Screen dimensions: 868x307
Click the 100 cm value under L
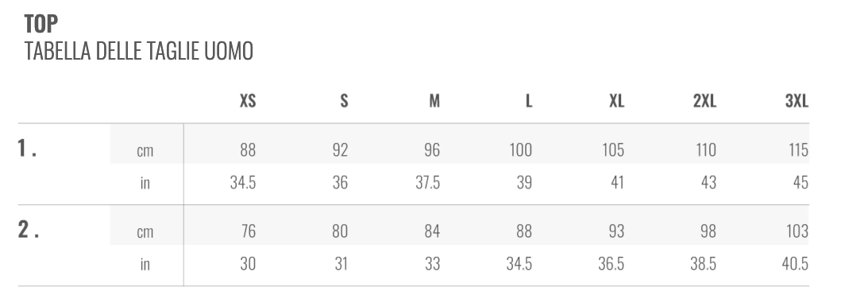point(521,150)
